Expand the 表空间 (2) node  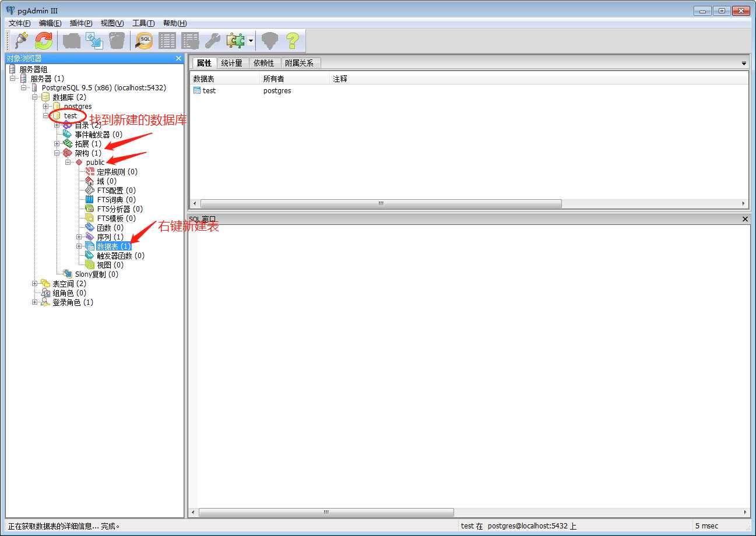point(35,284)
